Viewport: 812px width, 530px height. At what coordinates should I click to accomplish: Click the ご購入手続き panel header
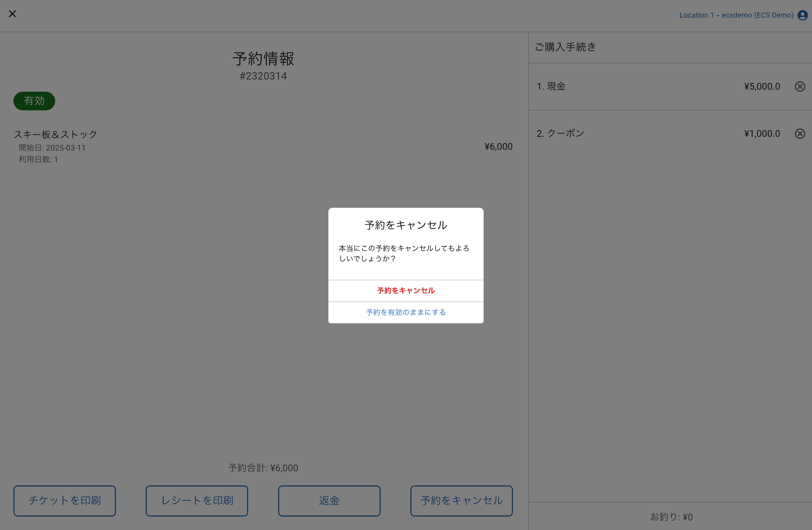point(565,47)
